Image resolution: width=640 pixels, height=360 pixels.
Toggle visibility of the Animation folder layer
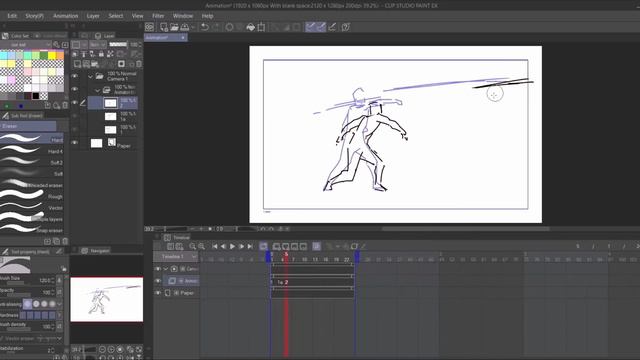coord(75,89)
